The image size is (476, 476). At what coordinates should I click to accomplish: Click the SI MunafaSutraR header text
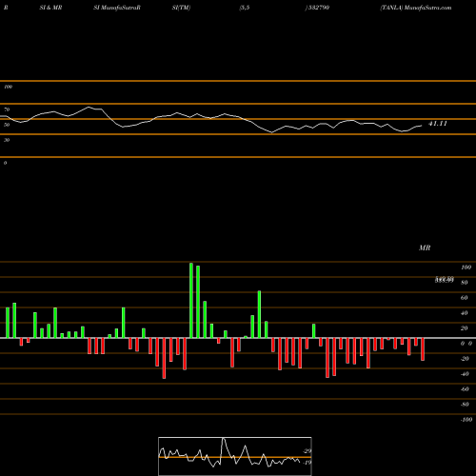coord(117,8)
